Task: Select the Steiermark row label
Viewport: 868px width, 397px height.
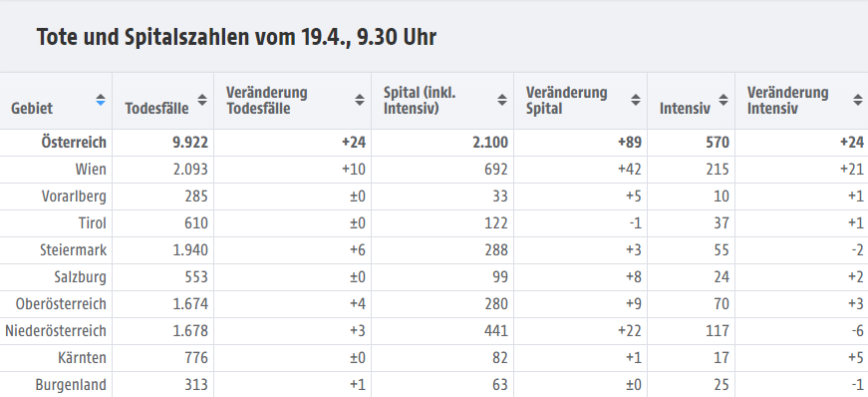Action: (73, 250)
